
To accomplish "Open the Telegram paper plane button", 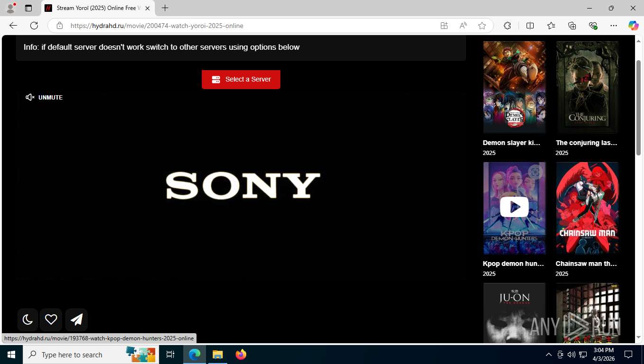I will pos(76,319).
